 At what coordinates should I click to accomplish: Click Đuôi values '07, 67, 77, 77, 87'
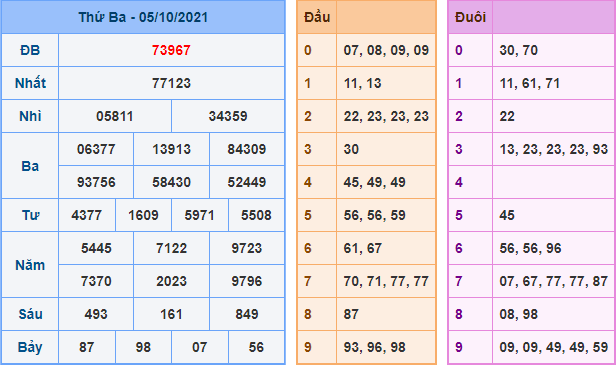point(554,281)
